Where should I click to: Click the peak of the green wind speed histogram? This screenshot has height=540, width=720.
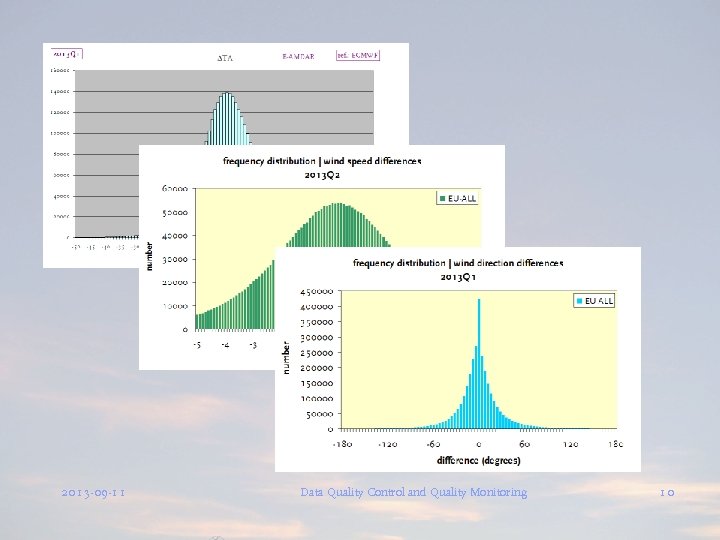click(x=338, y=204)
